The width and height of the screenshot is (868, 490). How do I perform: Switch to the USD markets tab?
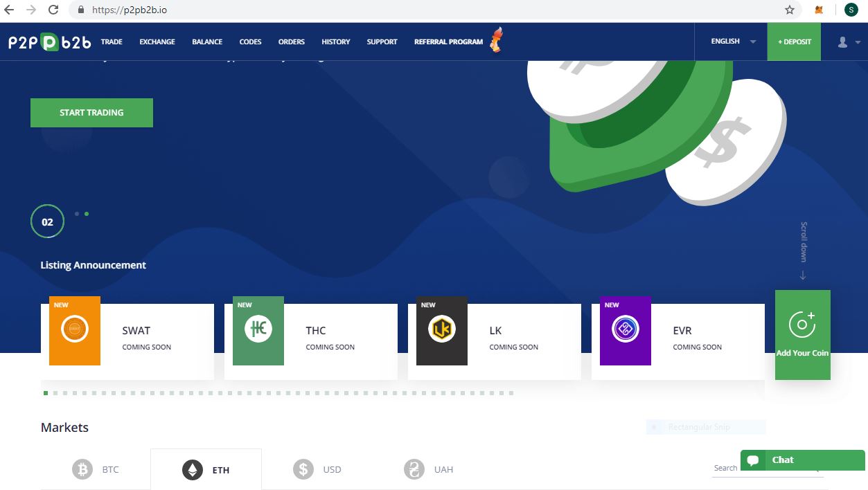tap(317, 470)
